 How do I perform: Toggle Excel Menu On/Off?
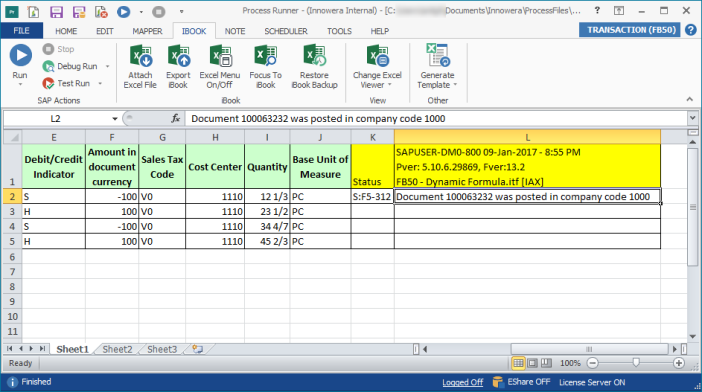pyautogui.click(x=219, y=67)
